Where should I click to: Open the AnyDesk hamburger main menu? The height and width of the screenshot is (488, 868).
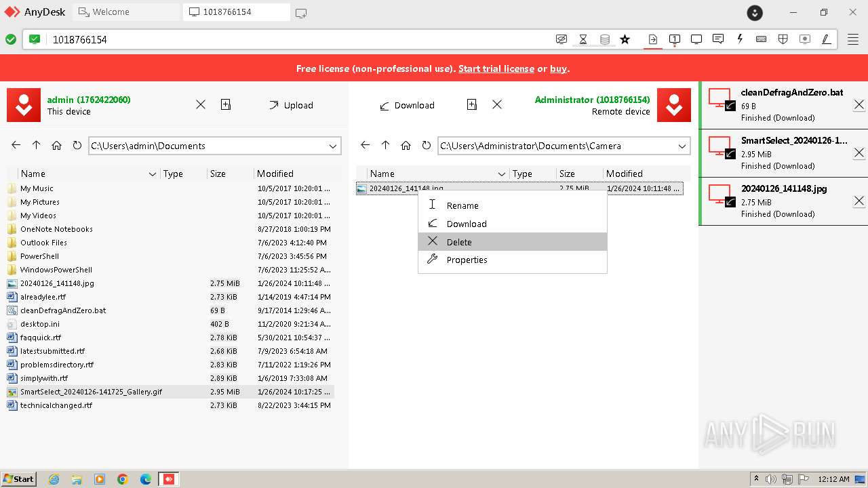pos(853,39)
